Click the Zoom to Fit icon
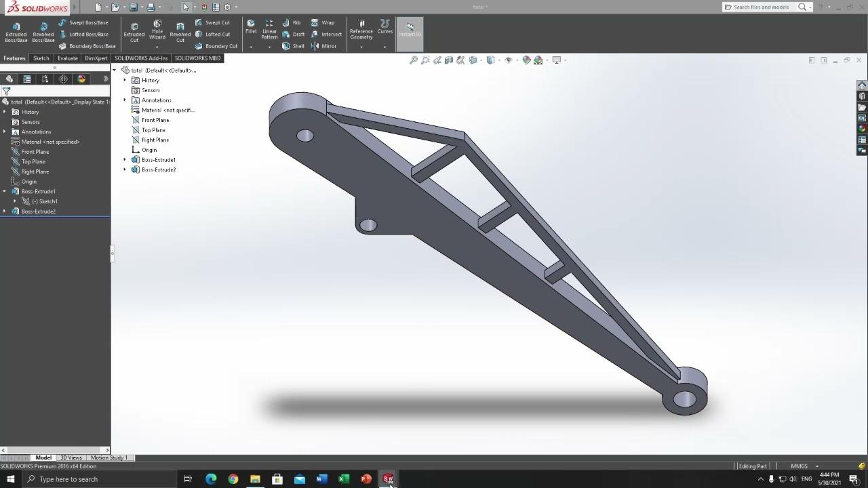This screenshot has height=488, width=868. coord(414,60)
